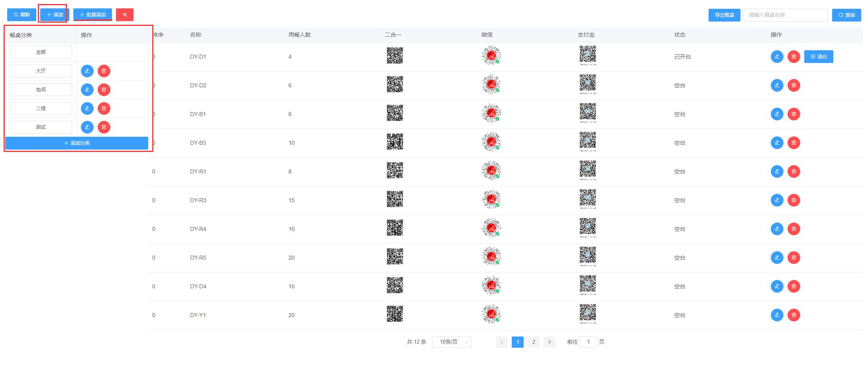868x386 pixels.
Task: Delete the 包间 category
Action: pyautogui.click(x=104, y=90)
